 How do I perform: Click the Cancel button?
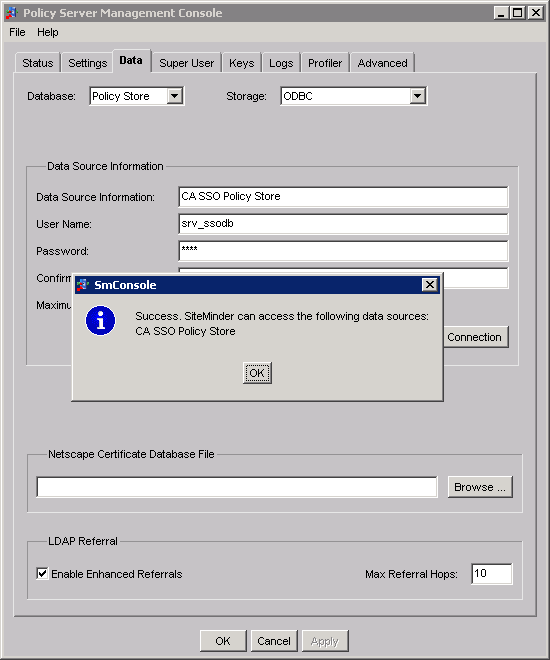274,641
